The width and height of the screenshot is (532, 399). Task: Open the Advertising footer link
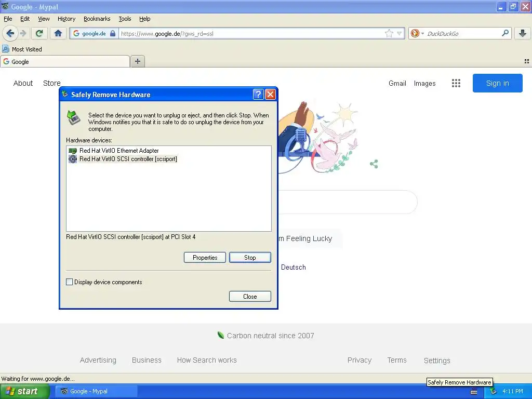[98, 361]
